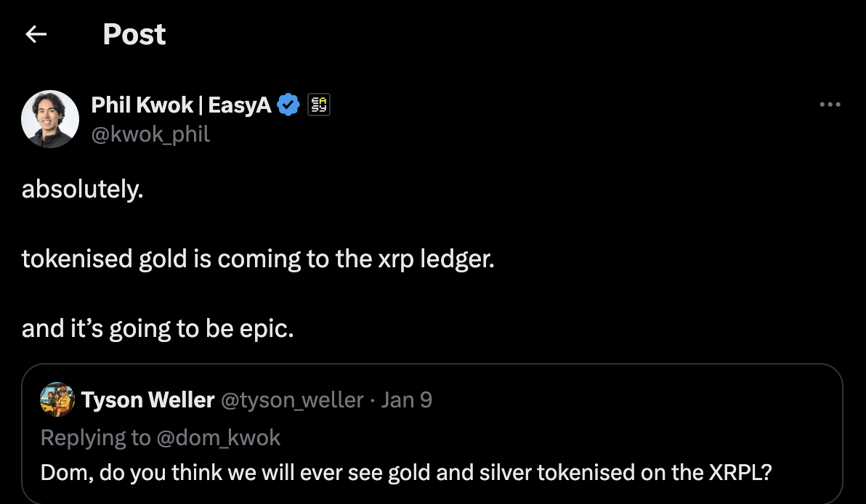
Task: Open Phil Kwok's profile picture
Action: click(50, 119)
